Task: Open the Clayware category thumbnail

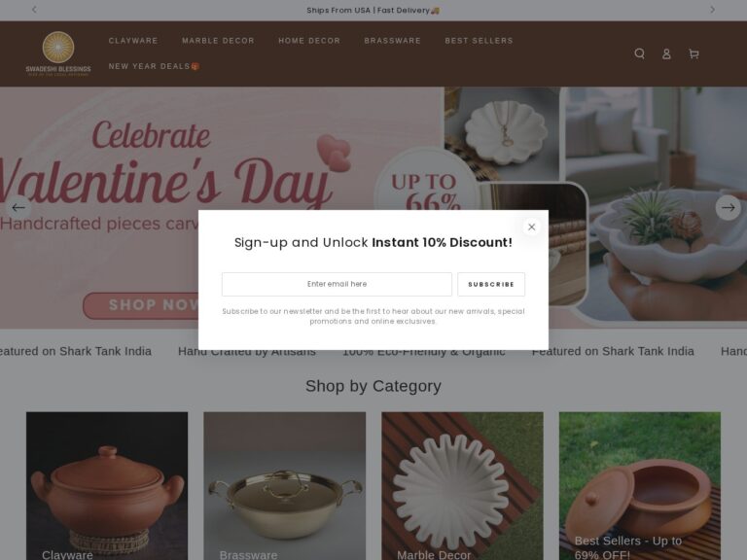Action: 107,486
